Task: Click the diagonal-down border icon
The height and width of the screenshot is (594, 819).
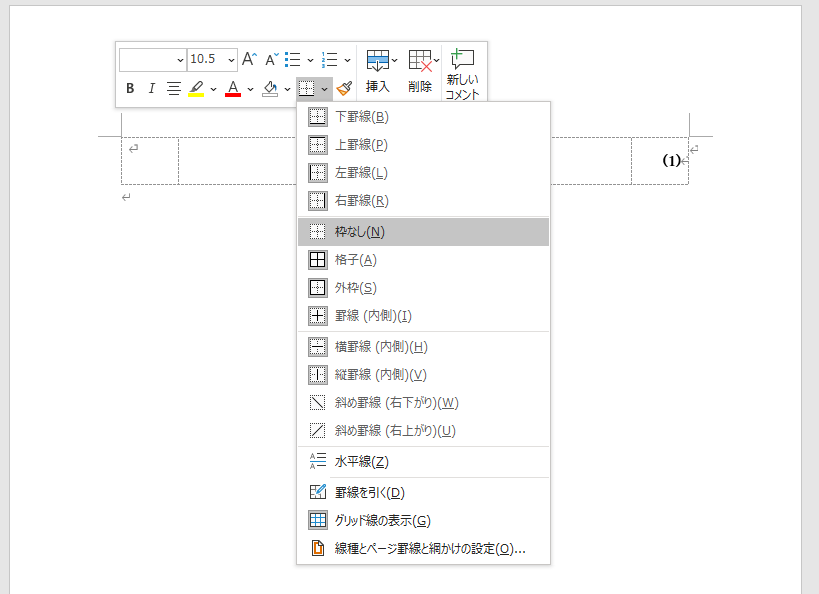Action: pos(318,403)
